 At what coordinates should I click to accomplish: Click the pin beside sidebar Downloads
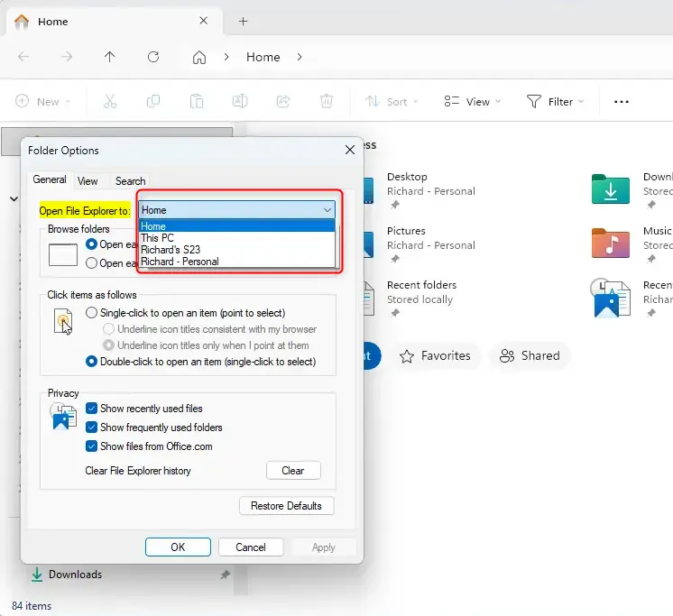(x=225, y=575)
